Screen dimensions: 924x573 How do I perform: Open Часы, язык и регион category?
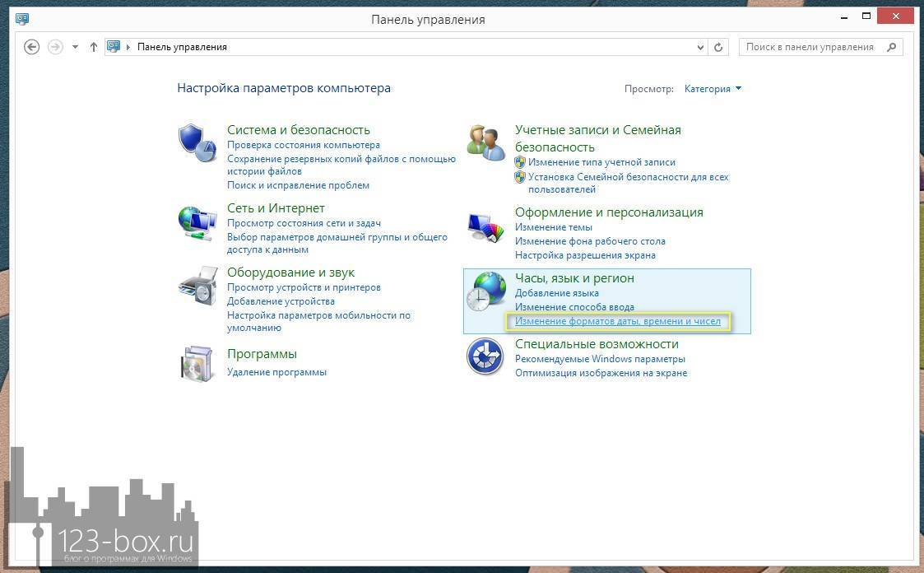(x=574, y=278)
